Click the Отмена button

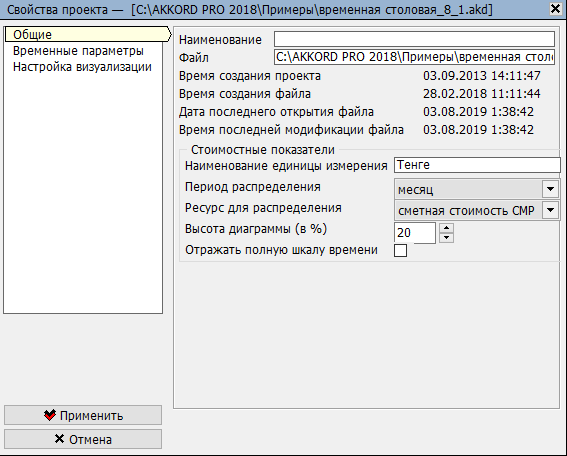83,439
